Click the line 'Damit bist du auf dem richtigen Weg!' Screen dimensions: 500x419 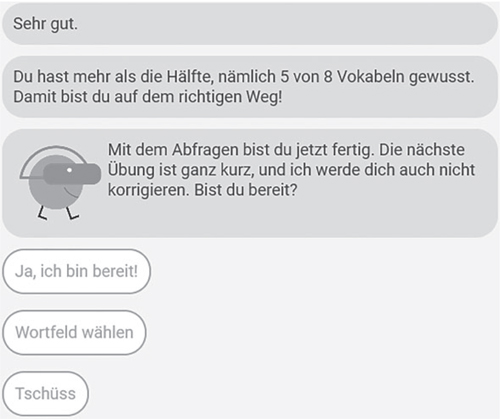pyautogui.click(x=148, y=97)
